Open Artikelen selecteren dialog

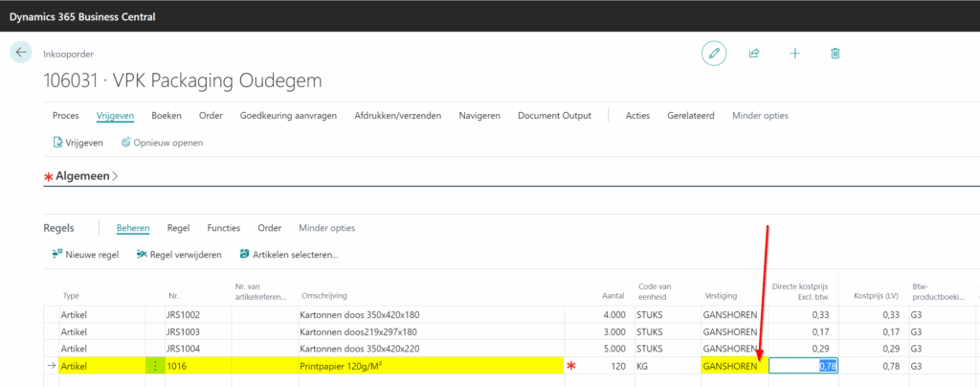pyautogui.click(x=288, y=255)
